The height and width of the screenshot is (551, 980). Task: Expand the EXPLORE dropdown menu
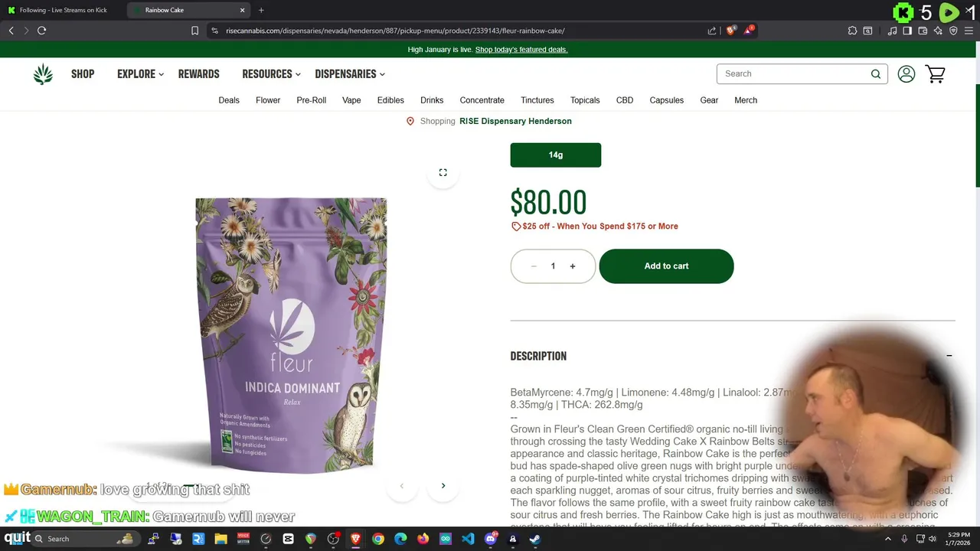point(141,74)
